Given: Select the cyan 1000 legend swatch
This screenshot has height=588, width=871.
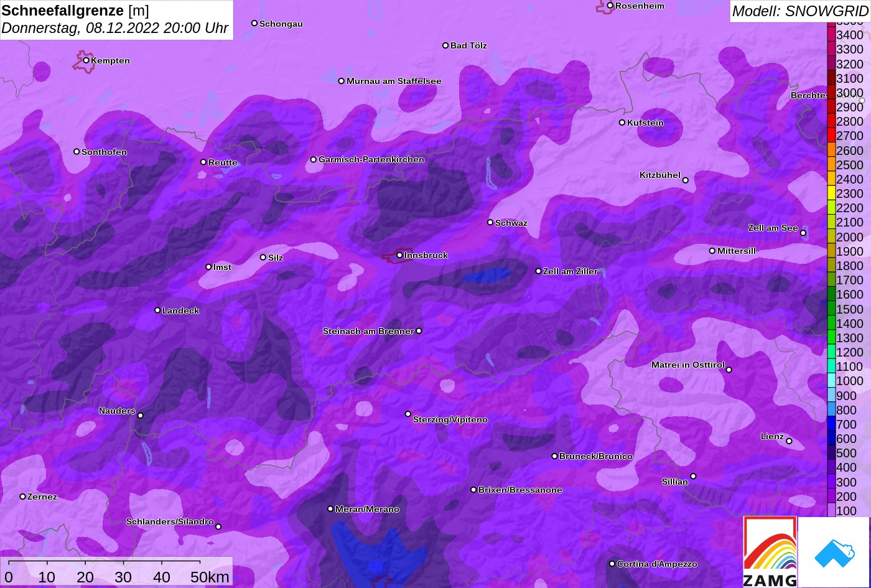Looking at the screenshot, I should pyautogui.click(x=831, y=381).
